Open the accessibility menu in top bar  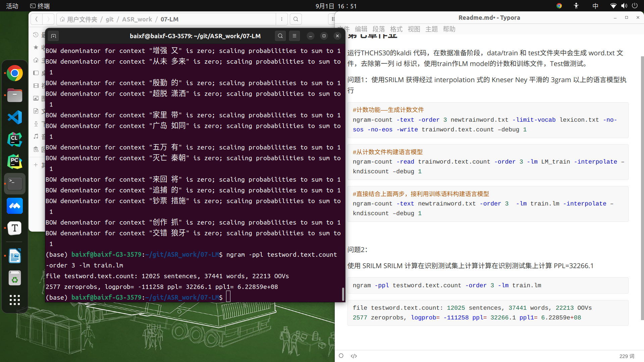point(576,6)
